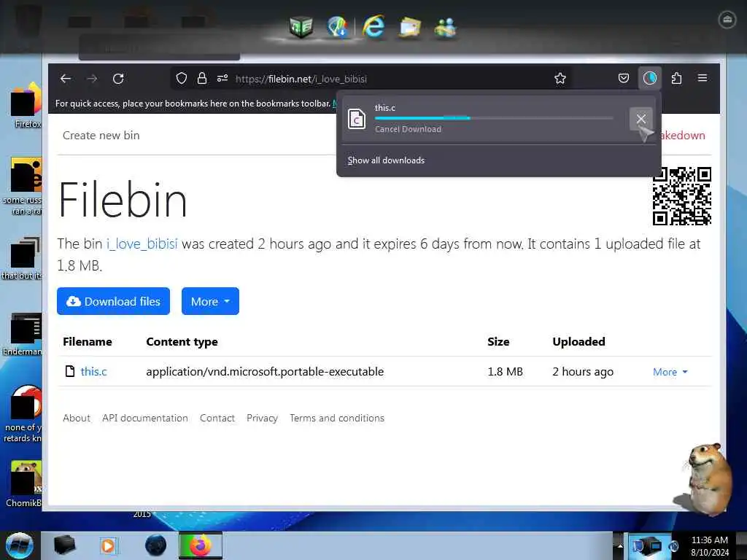Bookmark this page with the star icon
Screen dimensions: 747x560
[x=560, y=79]
